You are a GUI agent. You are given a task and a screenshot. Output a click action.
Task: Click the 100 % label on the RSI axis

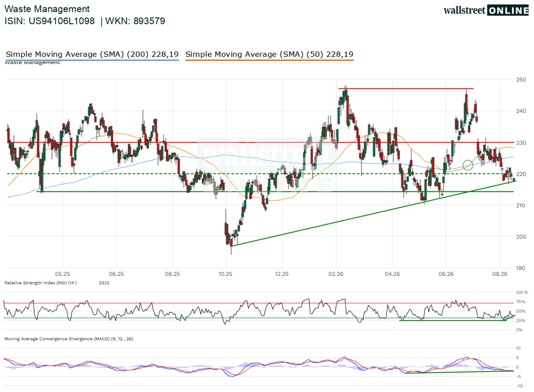click(x=522, y=292)
